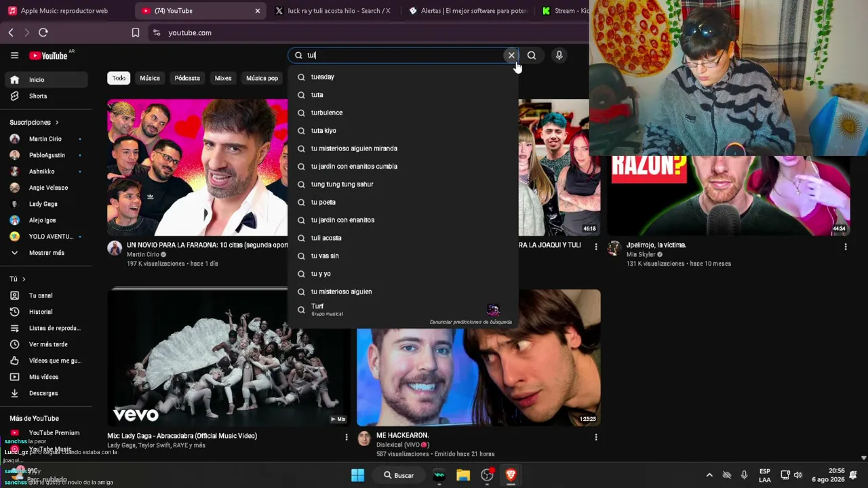Image resolution: width=868 pixels, height=488 pixels.
Task: Choose the "tung tung tung sahur" suggestion
Action: coord(403,184)
